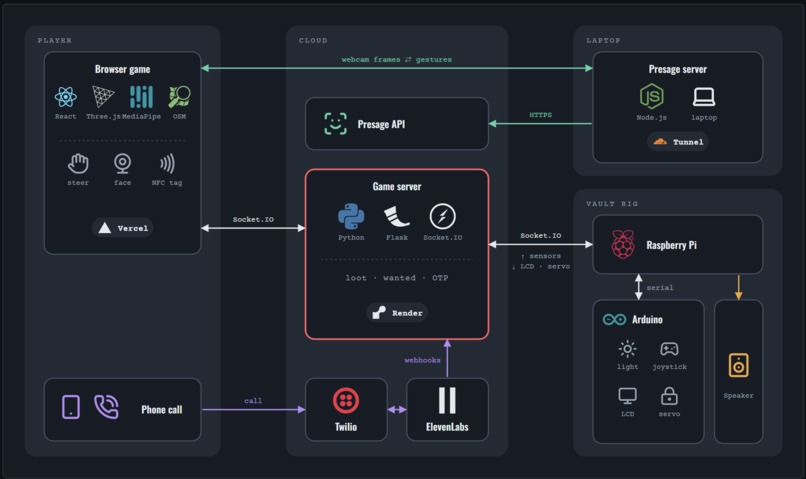Click the Render logo icon
The image size is (806, 479).
(x=379, y=312)
